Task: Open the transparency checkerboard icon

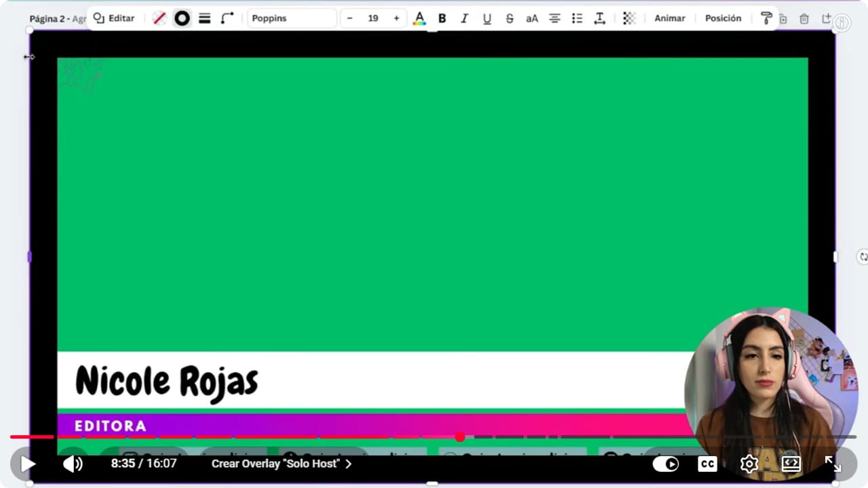Action: point(629,18)
